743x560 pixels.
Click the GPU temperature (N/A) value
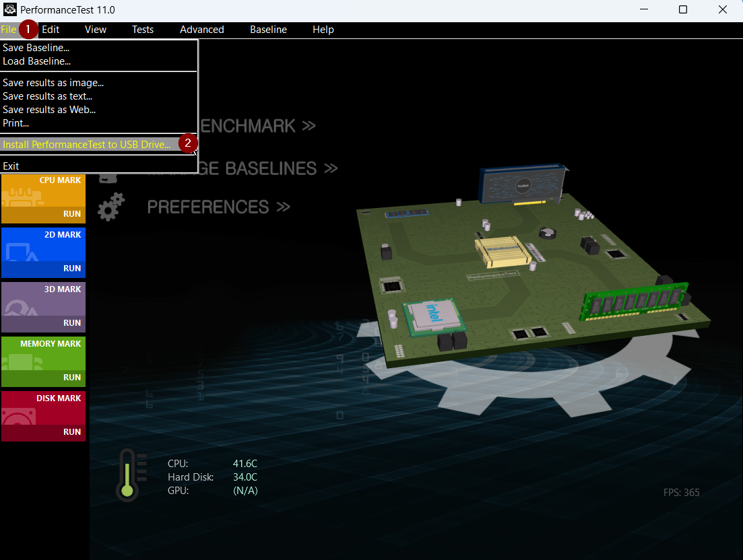(245, 491)
